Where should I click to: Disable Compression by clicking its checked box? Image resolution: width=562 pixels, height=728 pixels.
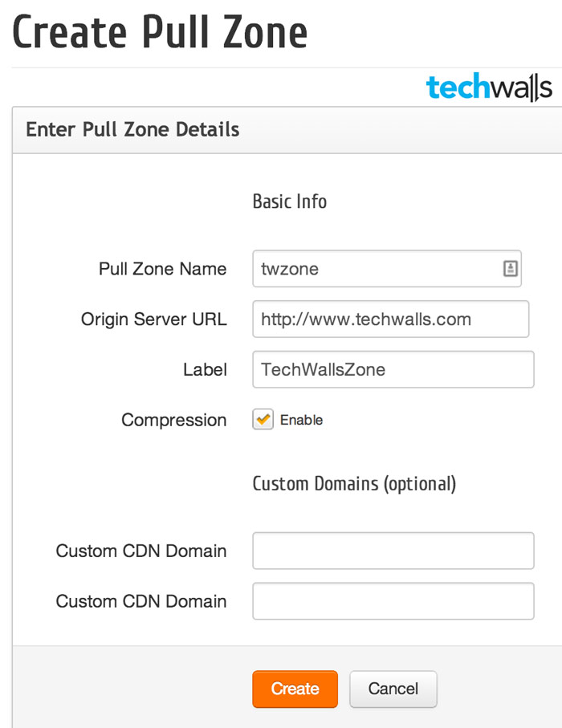pos(263,420)
